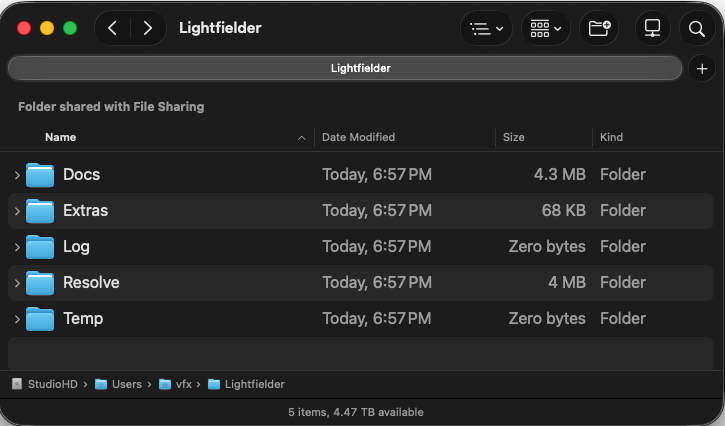The image size is (725, 426).
Task: Expand the Resolve folder disclosure arrow
Action: (17, 283)
